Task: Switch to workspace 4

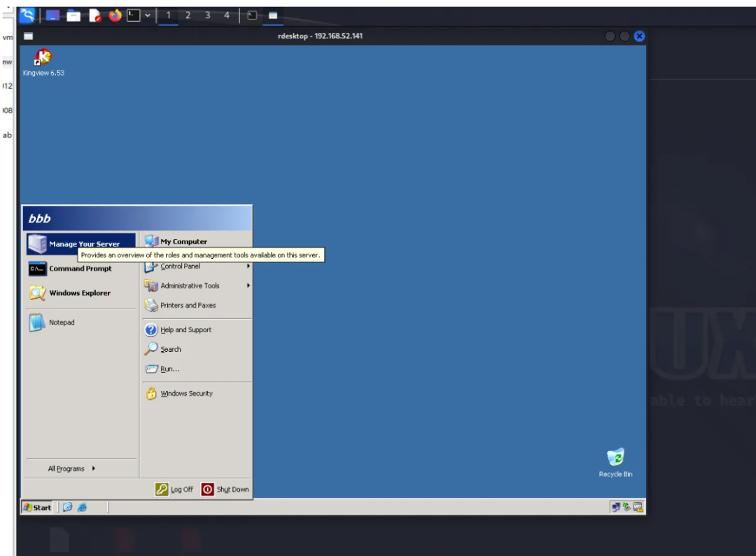Action: click(227, 15)
